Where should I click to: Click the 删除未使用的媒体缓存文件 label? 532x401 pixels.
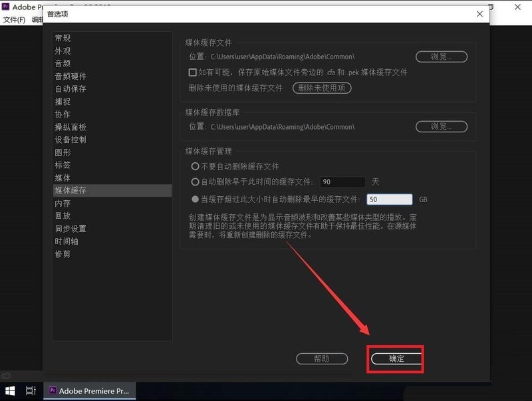tap(235, 88)
